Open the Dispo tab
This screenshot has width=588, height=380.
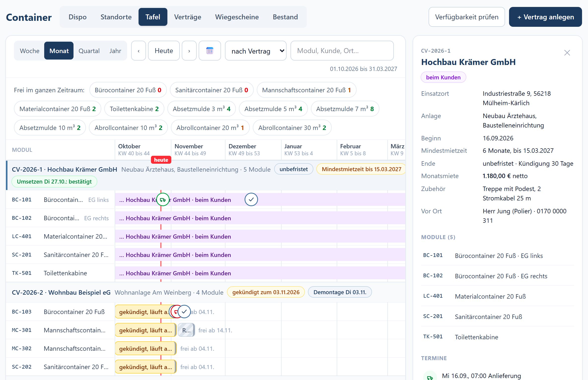(77, 17)
